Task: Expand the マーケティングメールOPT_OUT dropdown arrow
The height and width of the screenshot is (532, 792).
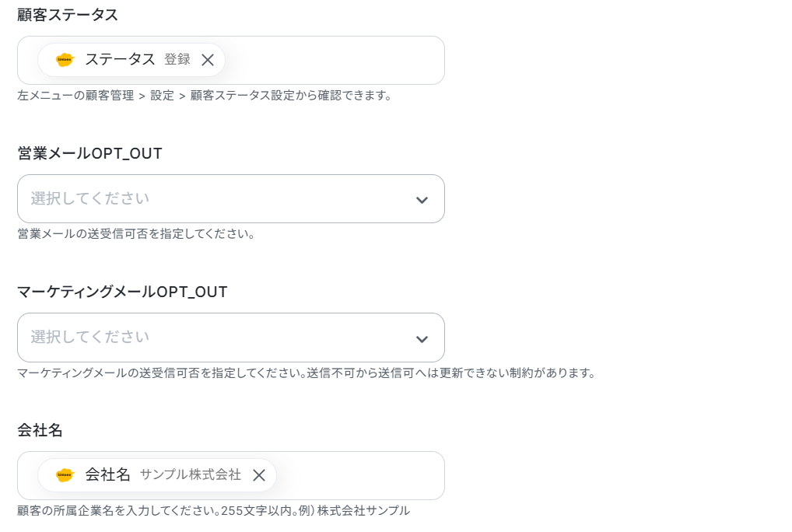Action: click(422, 338)
